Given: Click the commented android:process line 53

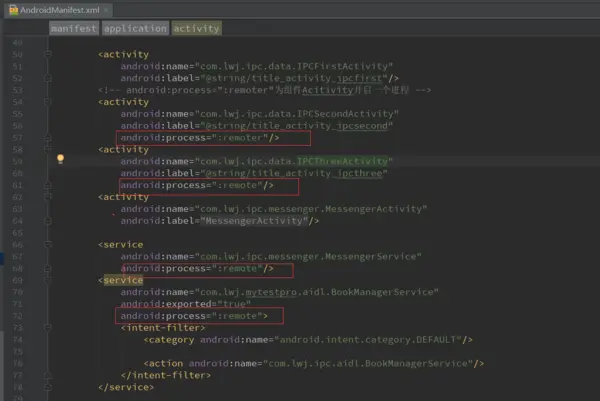Looking at the screenshot, I should tap(264, 90).
